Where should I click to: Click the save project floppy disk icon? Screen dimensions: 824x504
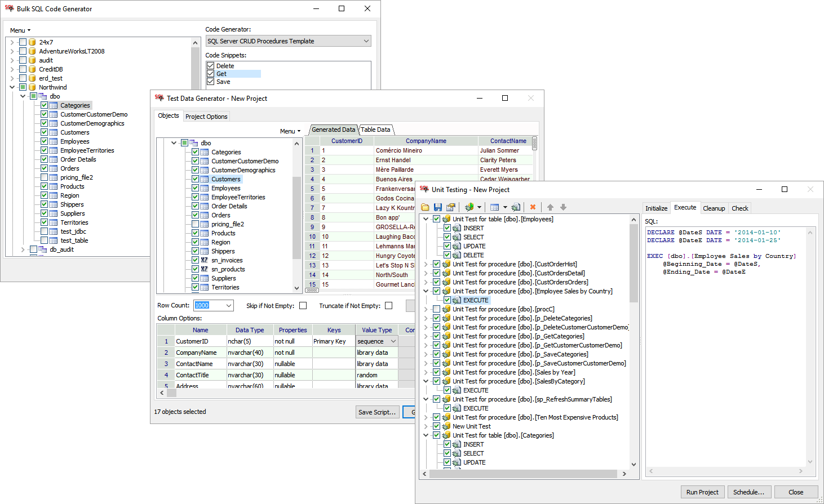pos(438,207)
